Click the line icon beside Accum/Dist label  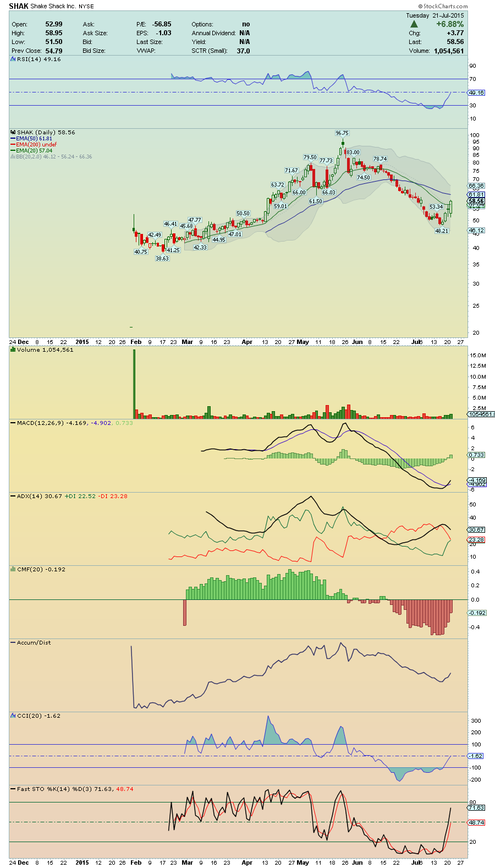13,642
